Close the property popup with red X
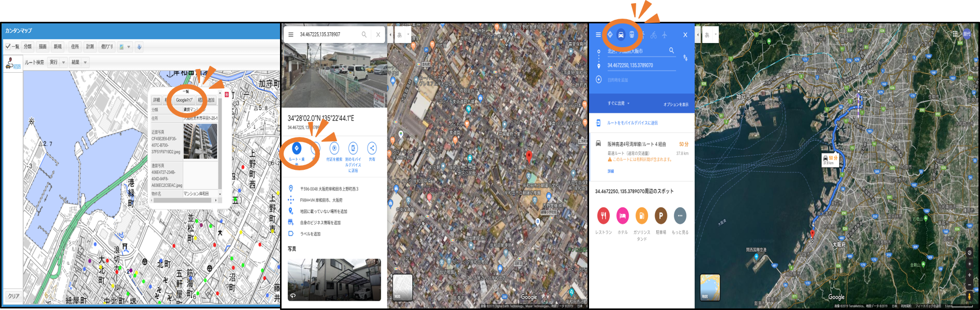 click(227, 95)
